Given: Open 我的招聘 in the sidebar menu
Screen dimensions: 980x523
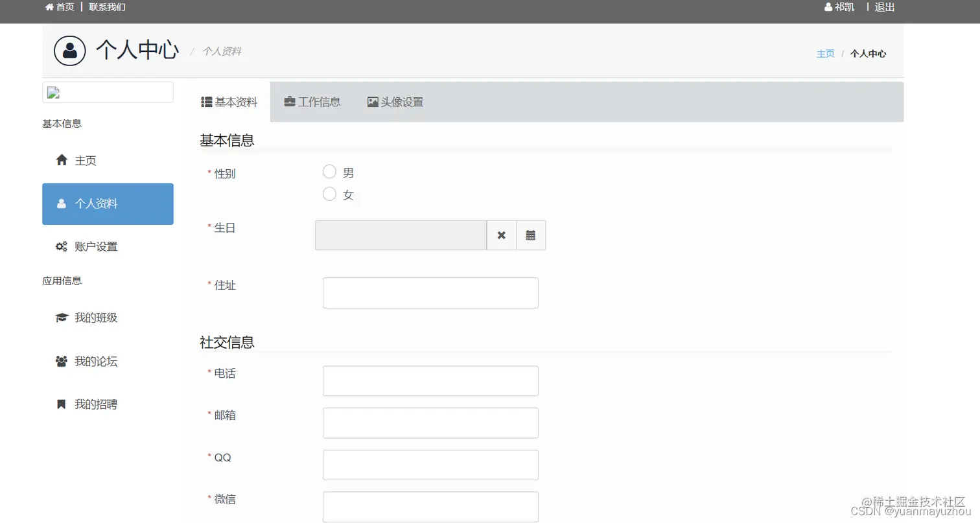Looking at the screenshot, I should (x=108, y=404).
